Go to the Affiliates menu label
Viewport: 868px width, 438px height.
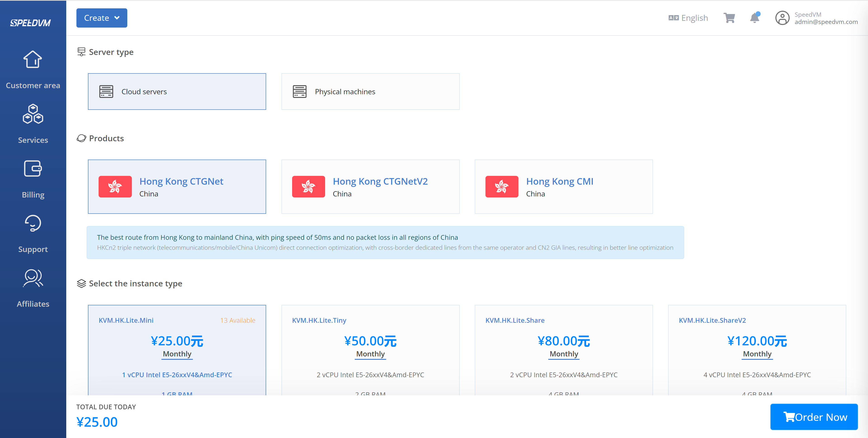33,304
